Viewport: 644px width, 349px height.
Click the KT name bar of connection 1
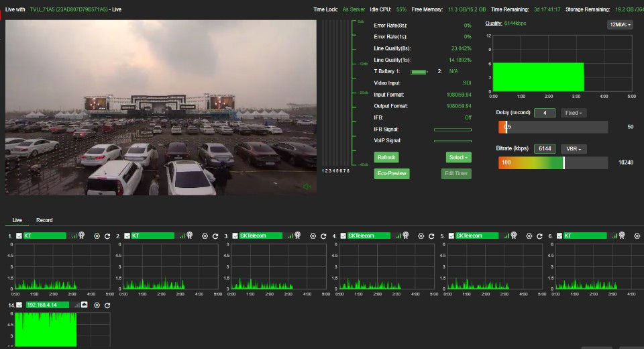(x=45, y=236)
